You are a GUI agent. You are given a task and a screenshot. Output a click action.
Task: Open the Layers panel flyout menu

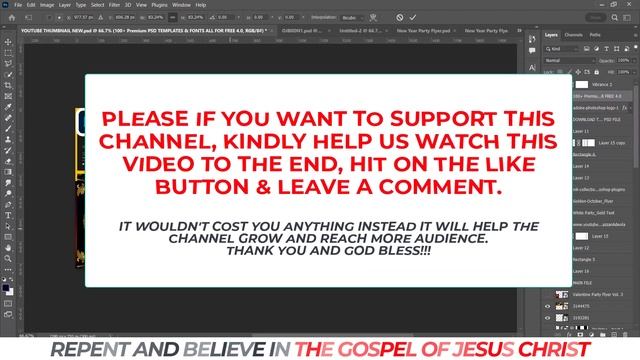point(635,35)
